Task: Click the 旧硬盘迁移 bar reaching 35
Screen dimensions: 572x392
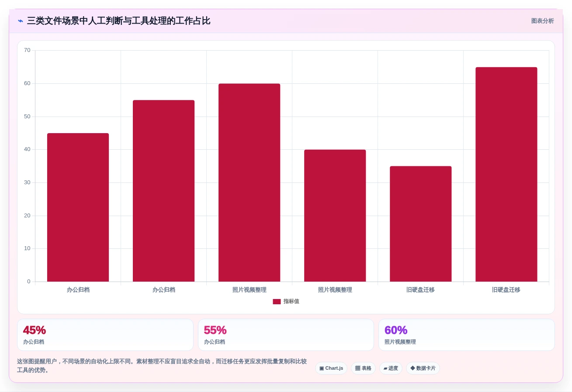Action: tap(420, 224)
